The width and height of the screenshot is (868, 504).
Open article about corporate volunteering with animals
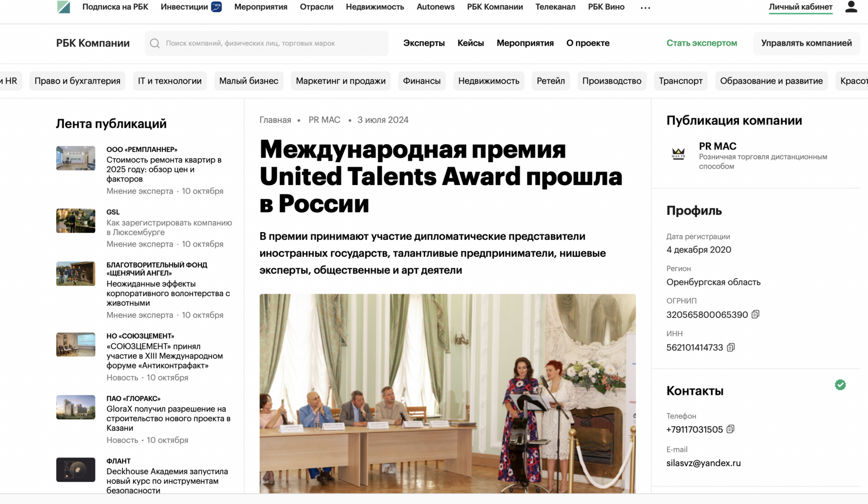click(x=168, y=293)
